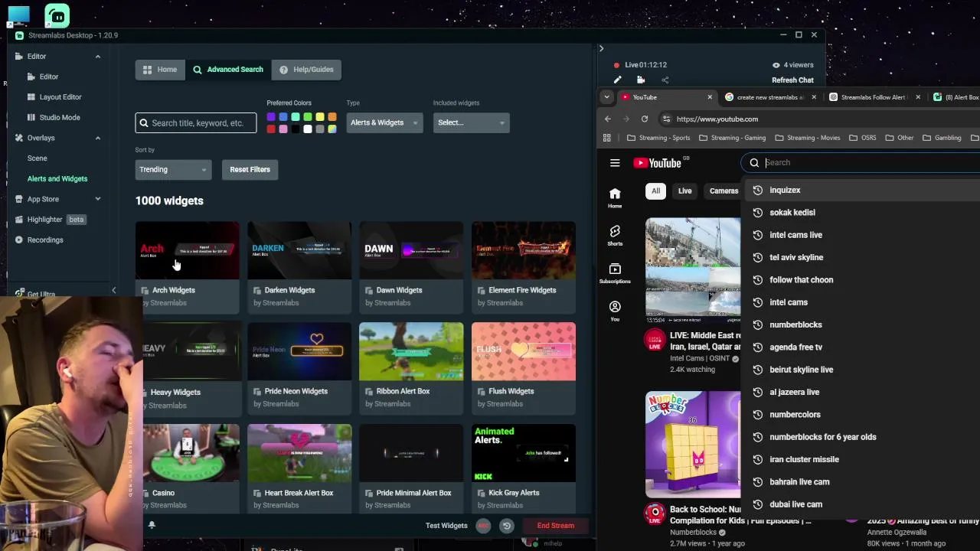The image size is (980, 551).
Task: Select the green preferred color swatch
Action: pos(308,117)
